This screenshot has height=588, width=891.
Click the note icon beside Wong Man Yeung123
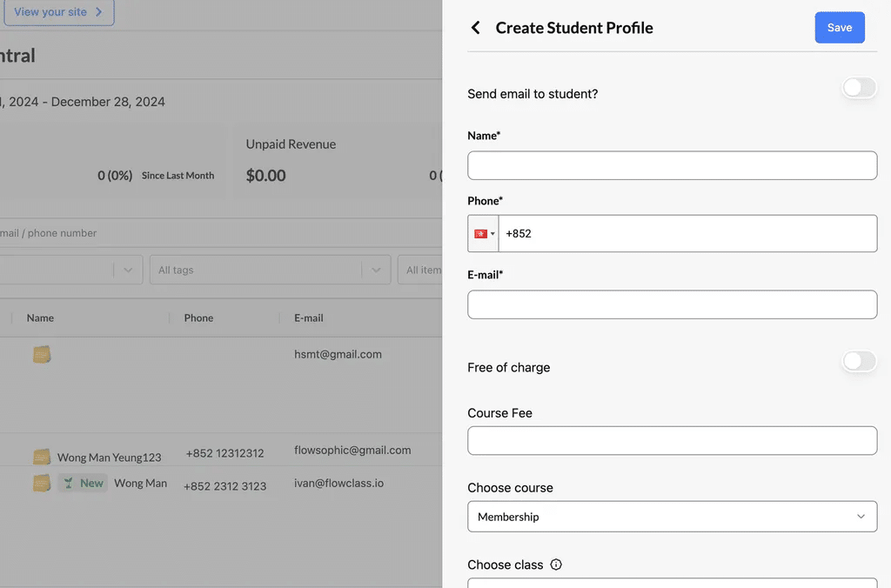42,457
